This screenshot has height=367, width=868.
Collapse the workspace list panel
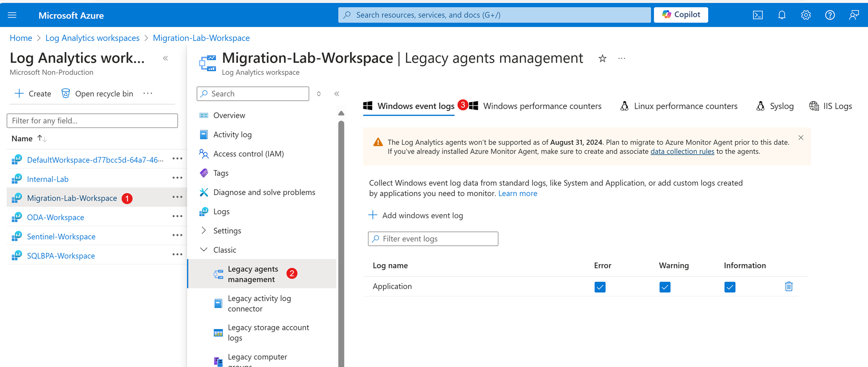pyautogui.click(x=165, y=58)
